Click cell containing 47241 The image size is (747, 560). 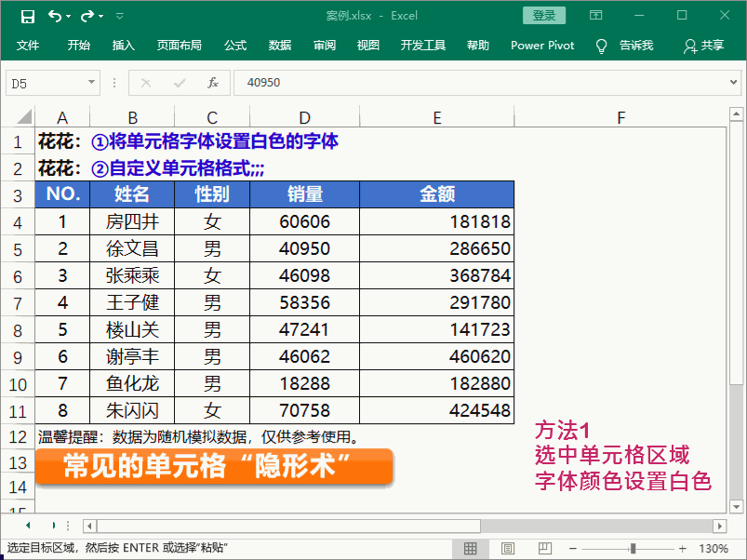(305, 330)
